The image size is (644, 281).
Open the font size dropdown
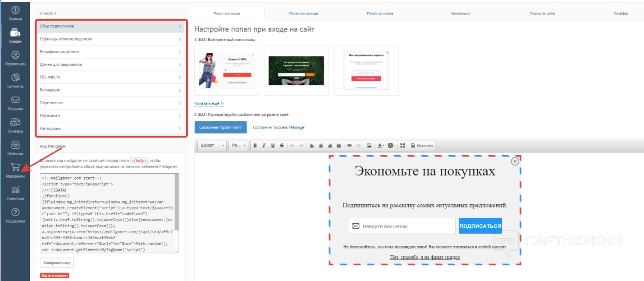pyautogui.click(x=238, y=146)
